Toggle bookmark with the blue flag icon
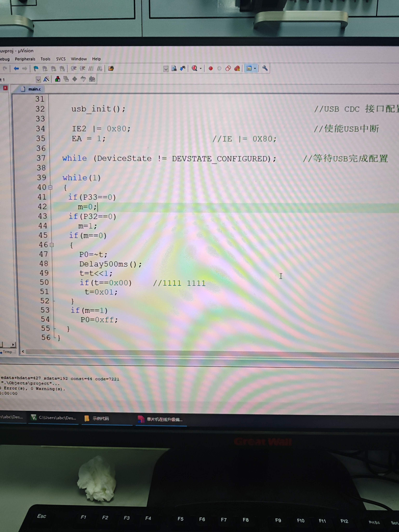399x532 pixels. point(36,69)
